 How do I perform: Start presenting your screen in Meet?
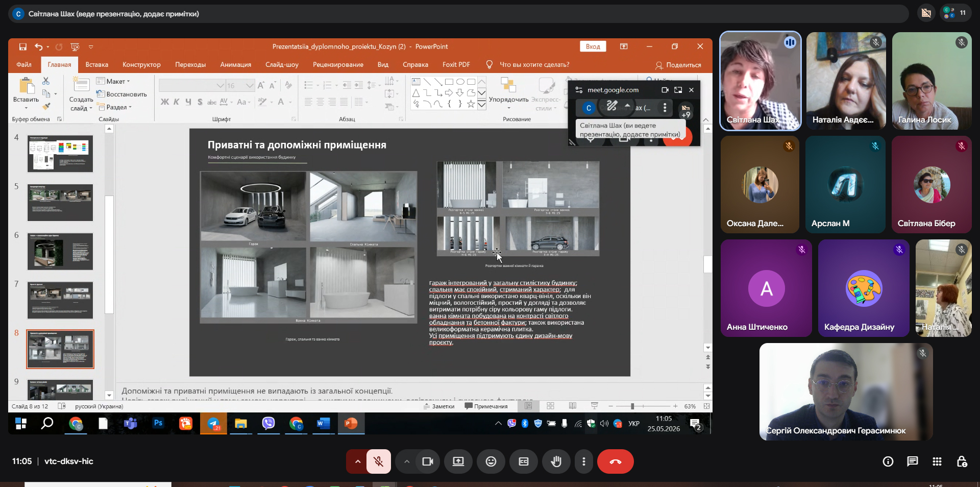coord(458,461)
